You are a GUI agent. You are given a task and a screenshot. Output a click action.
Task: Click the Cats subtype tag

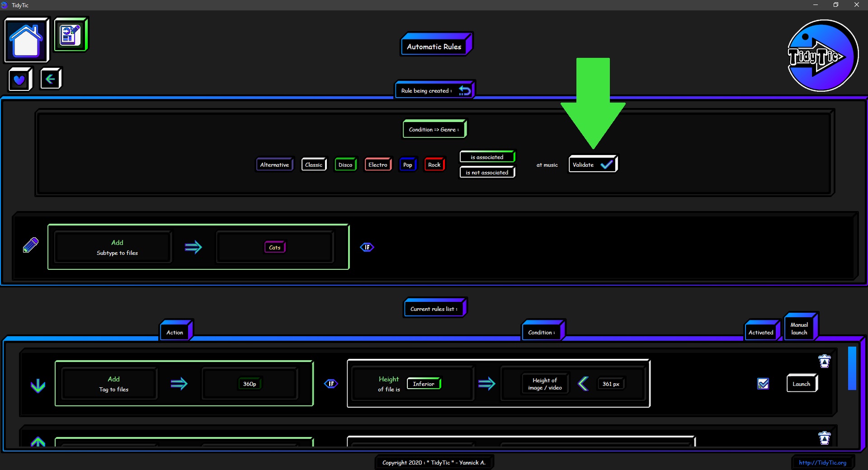(x=275, y=247)
